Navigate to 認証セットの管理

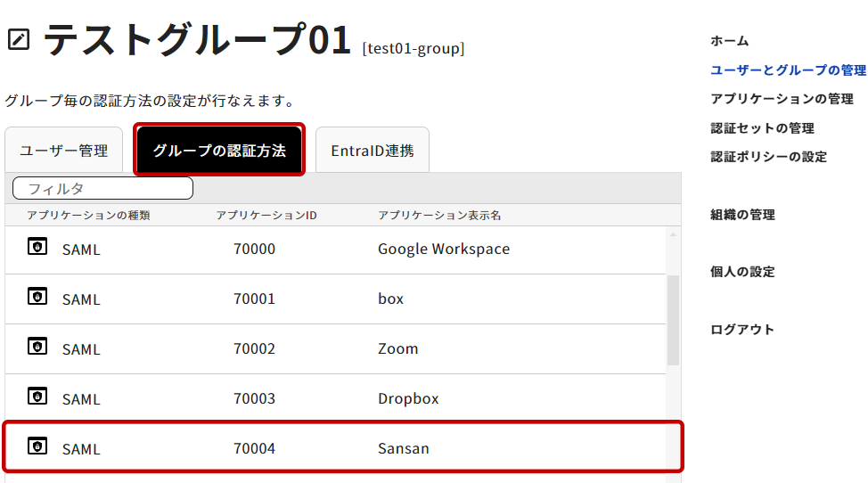coord(762,128)
